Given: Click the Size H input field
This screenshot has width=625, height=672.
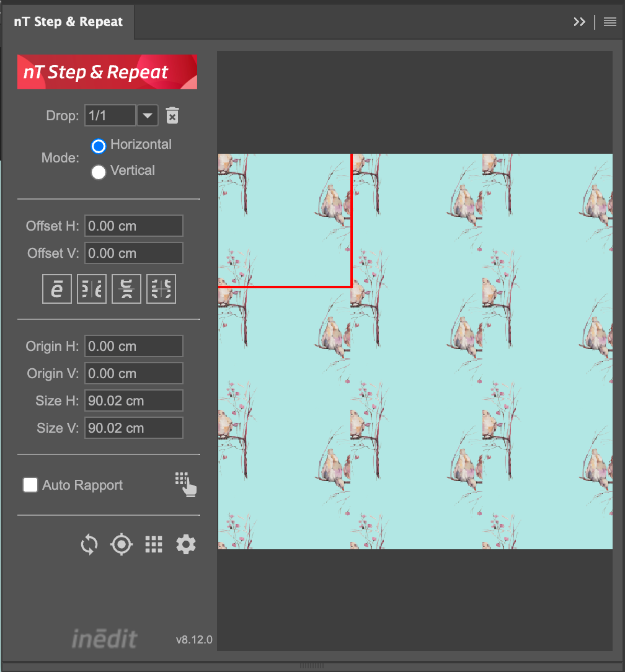Looking at the screenshot, I should click(134, 400).
